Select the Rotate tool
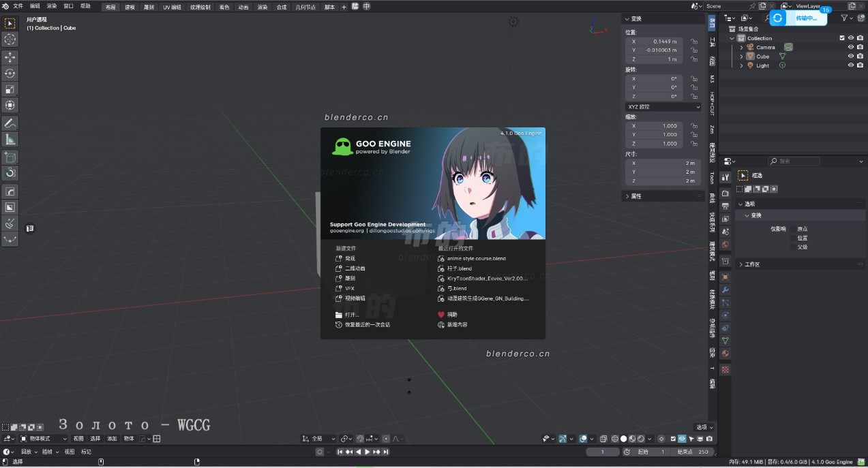 coord(10,74)
